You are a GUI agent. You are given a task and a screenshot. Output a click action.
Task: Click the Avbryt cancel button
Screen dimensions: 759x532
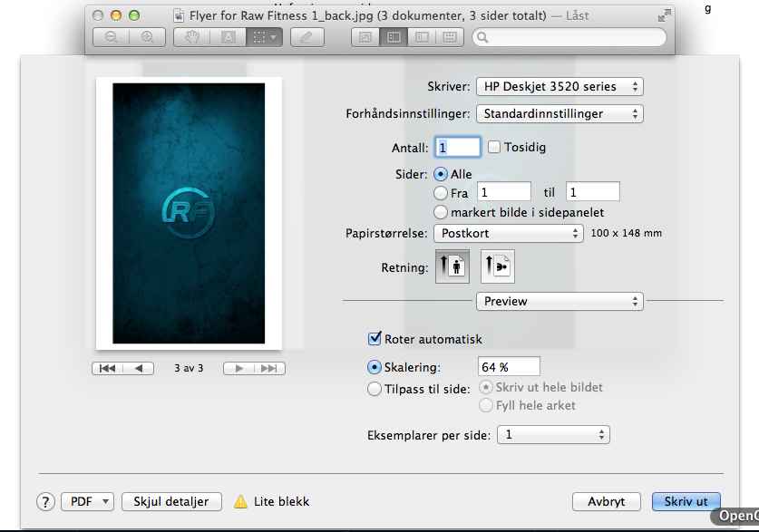click(x=606, y=501)
